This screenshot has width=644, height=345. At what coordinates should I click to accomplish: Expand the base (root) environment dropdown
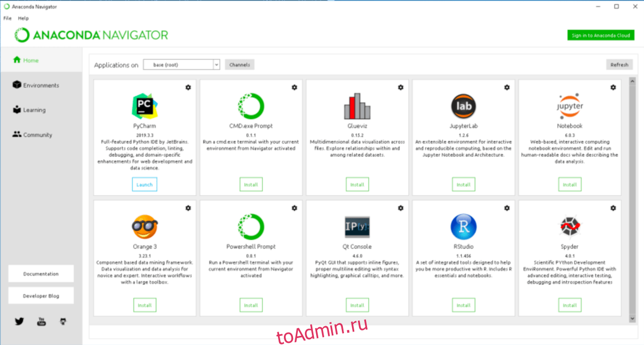216,64
